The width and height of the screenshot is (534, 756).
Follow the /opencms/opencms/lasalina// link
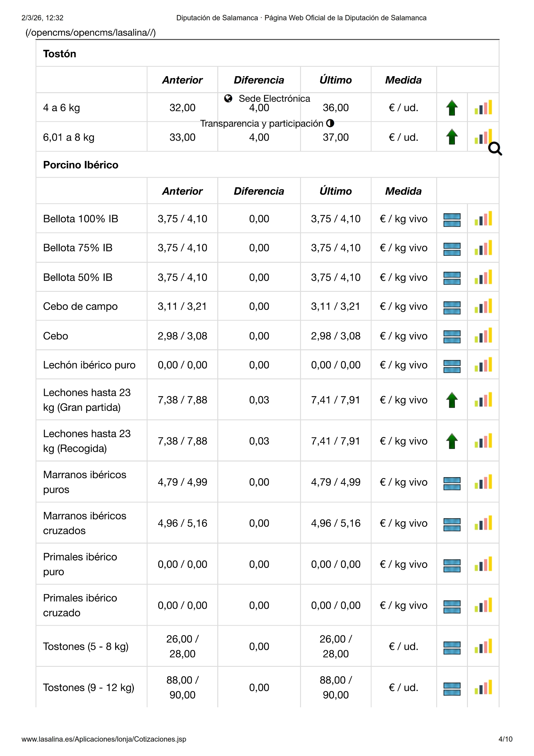[x=90, y=33]
